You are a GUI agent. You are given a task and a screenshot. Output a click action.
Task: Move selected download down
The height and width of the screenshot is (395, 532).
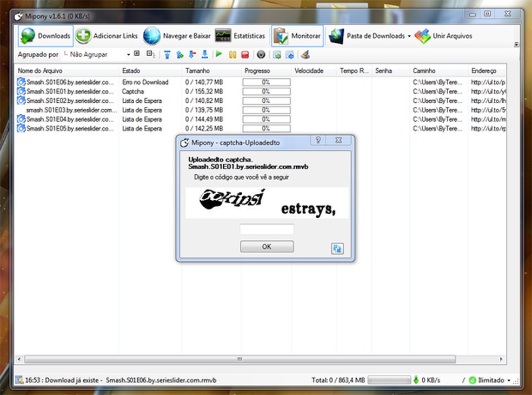[192, 54]
